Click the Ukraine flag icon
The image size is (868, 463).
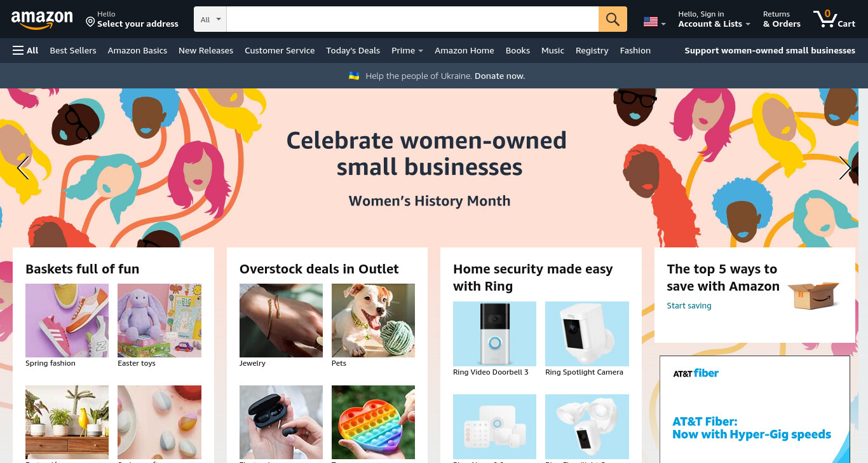[x=354, y=76]
